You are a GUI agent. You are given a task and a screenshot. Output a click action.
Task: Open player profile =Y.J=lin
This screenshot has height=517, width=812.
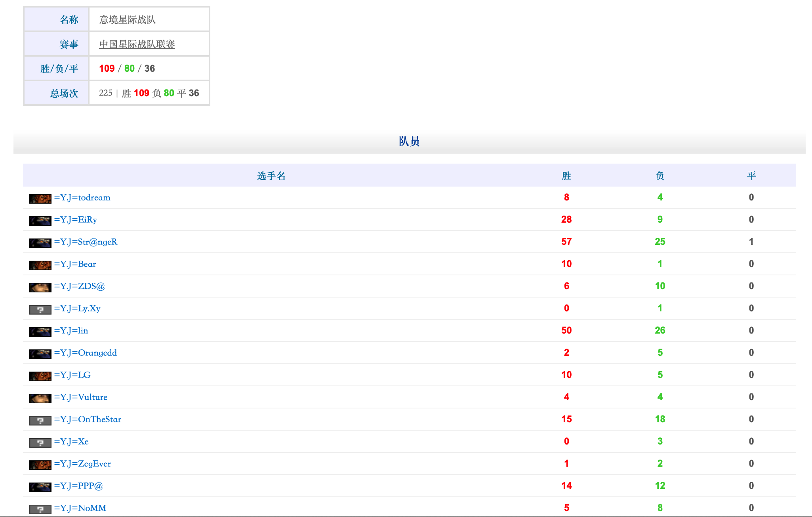(x=71, y=330)
